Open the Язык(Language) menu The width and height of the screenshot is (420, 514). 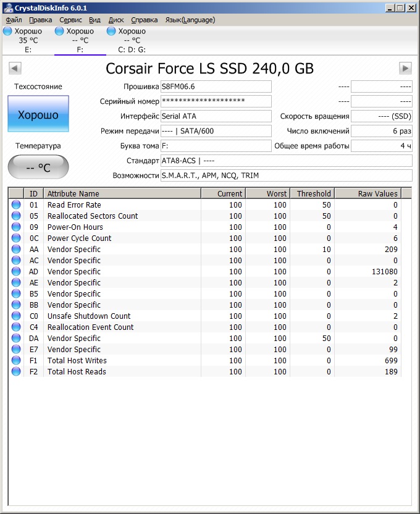190,20
